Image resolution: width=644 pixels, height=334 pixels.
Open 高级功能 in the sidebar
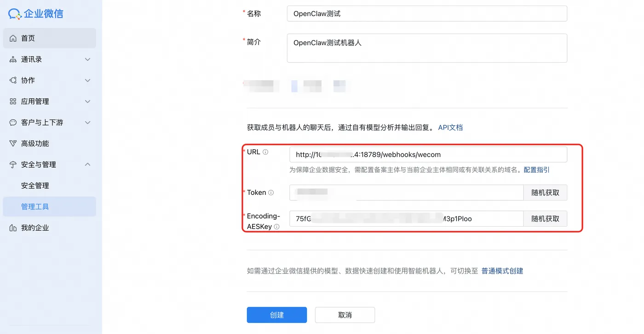pos(50,143)
